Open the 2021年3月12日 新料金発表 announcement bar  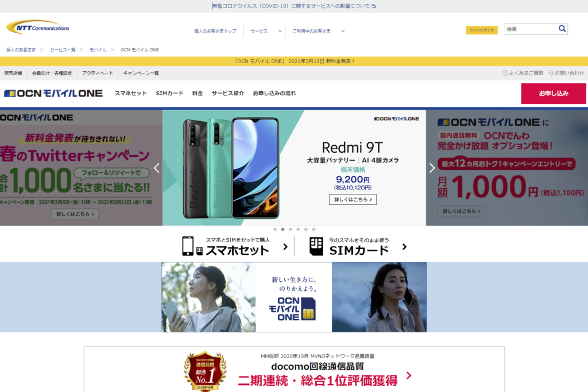pyautogui.click(x=294, y=61)
